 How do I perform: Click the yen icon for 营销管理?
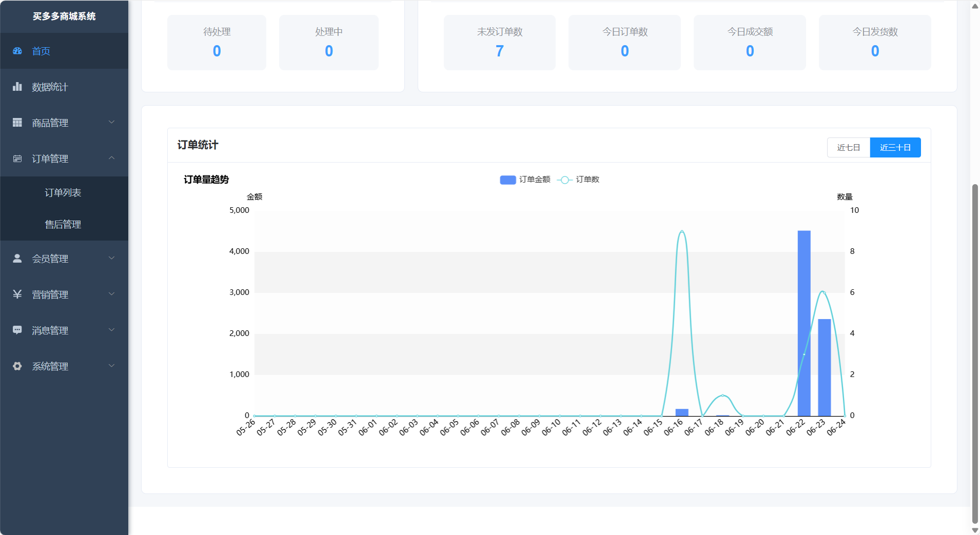coord(17,294)
